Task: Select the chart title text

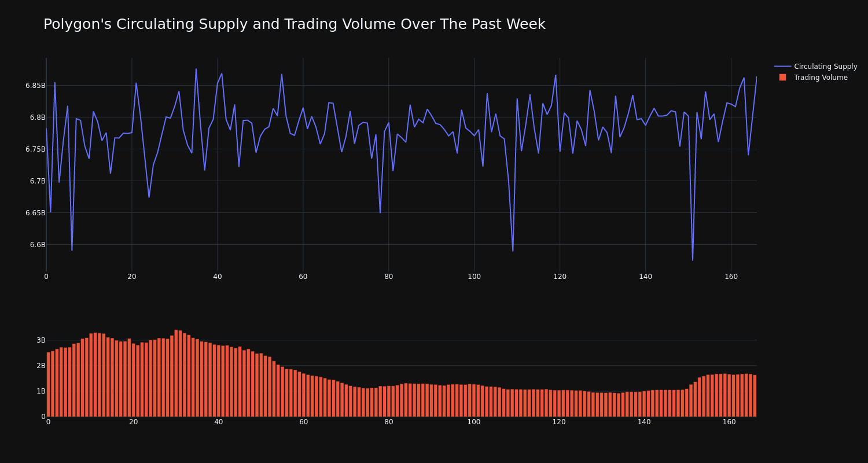Action: click(295, 24)
